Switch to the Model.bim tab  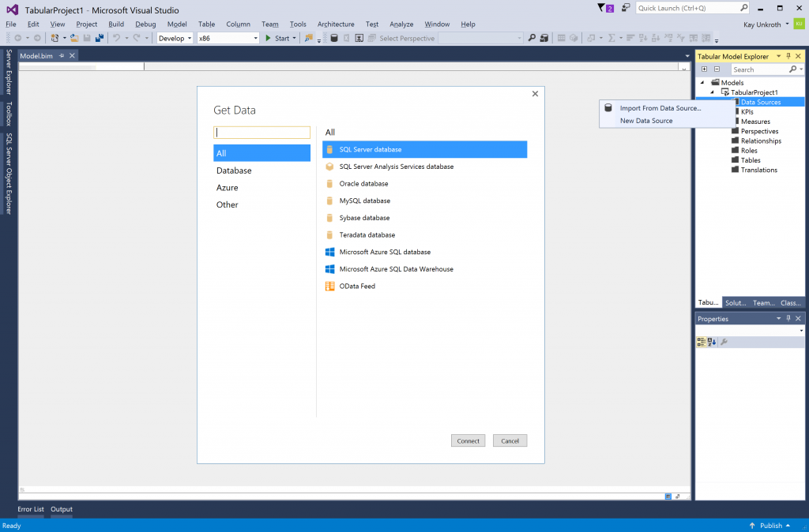point(36,56)
